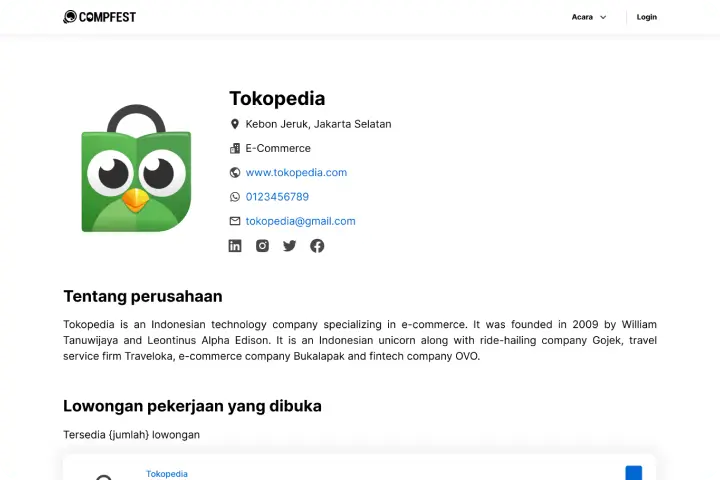Click the Tokopedia link in job card
Viewport: 720px width, 480px height.
coord(167,473)
